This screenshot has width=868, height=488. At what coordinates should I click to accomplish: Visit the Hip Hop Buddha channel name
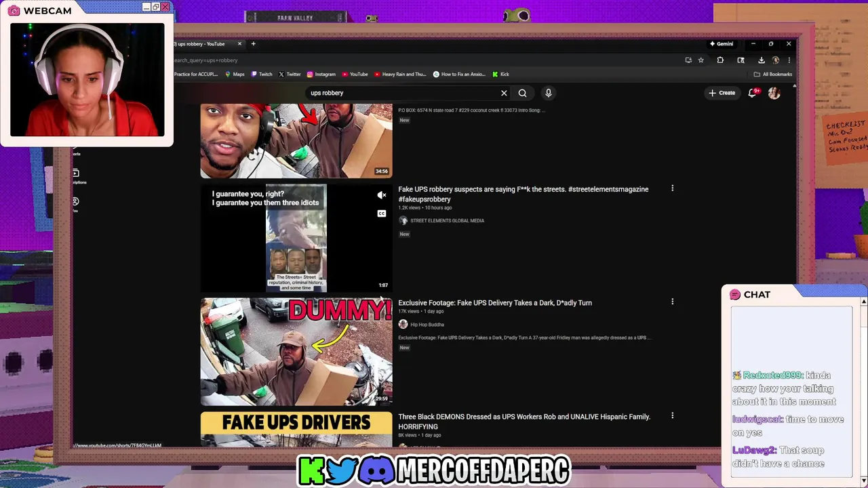(427, 325)
